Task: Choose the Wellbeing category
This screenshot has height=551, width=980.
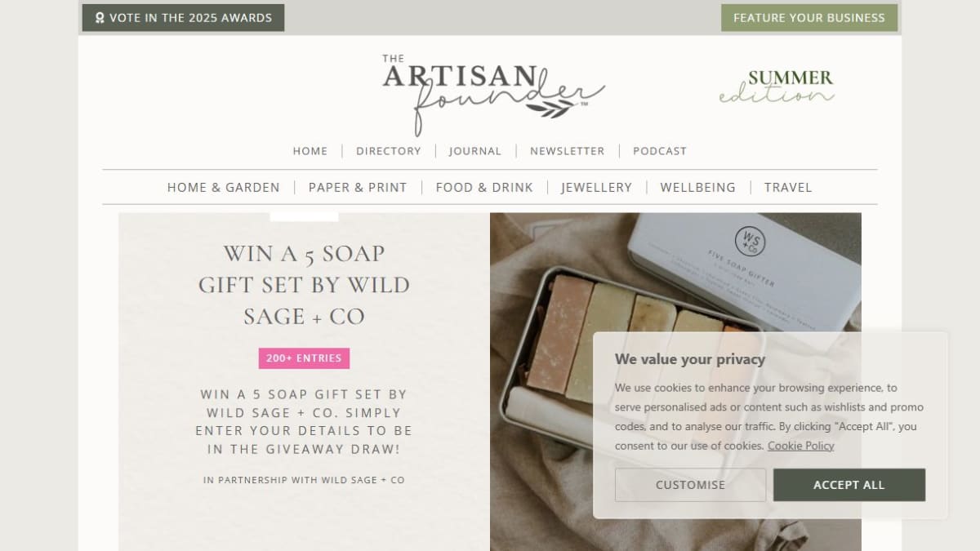Action: coord(698,188)
